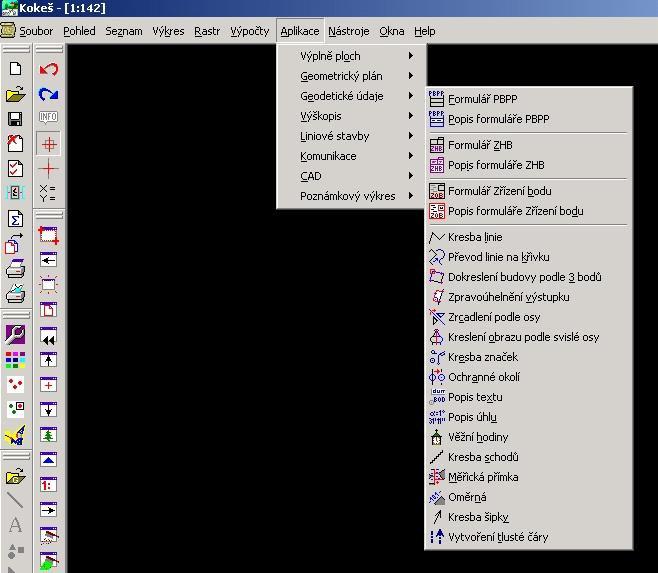Click the Open folder icon in left toolbar
The height and width of the screenshot is (573, 658).
coord(16,94)
